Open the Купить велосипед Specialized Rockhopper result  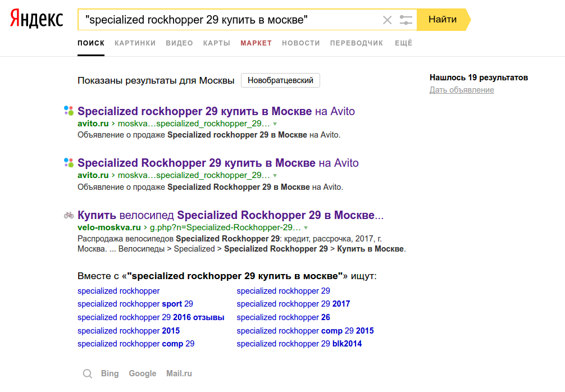[230, 215]
